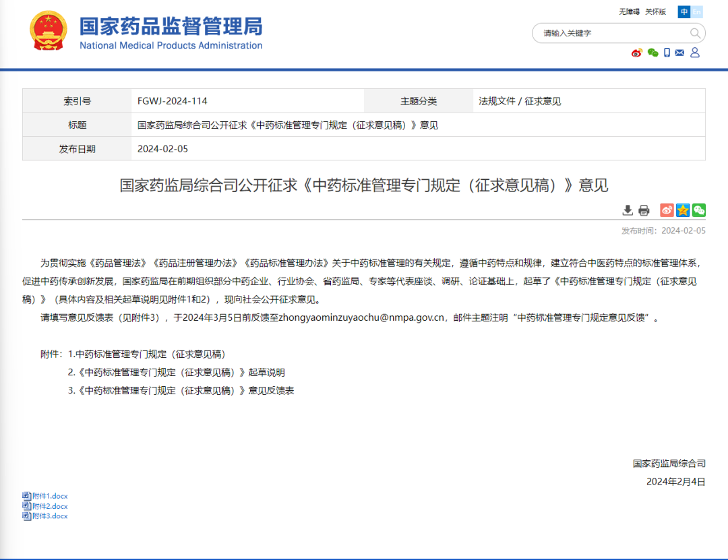Screen dimensions: 728x560
Task: Click the main article headline
Action: 364,185
